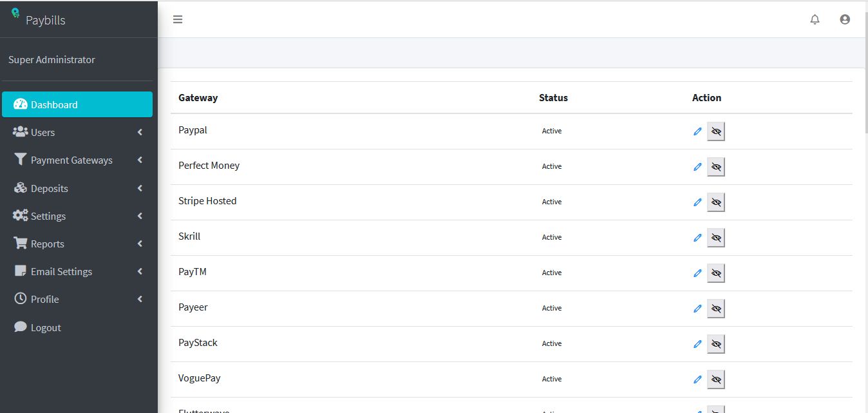Click the PayTM gateway name
Viewport: 868px width, 413px height.
pyautogui.click(x=193, y=272)
